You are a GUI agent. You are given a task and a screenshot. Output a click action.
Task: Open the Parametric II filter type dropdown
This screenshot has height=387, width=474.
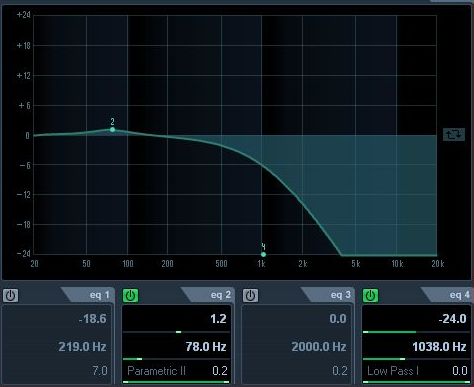156,371
